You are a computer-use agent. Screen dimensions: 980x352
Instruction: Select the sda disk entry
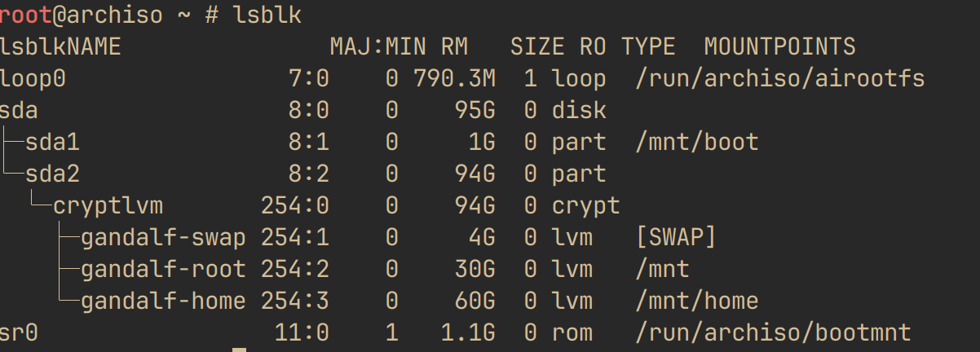coord(20,110)
